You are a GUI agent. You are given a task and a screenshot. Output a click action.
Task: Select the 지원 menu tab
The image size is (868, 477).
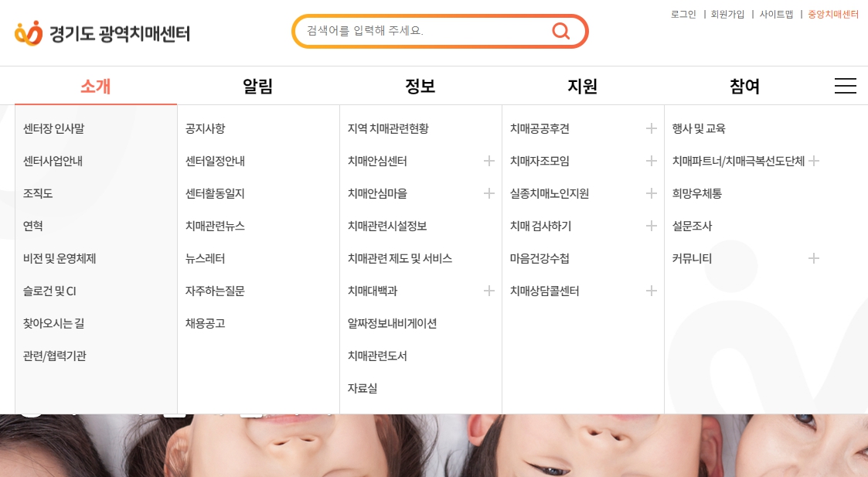(582, 87)
